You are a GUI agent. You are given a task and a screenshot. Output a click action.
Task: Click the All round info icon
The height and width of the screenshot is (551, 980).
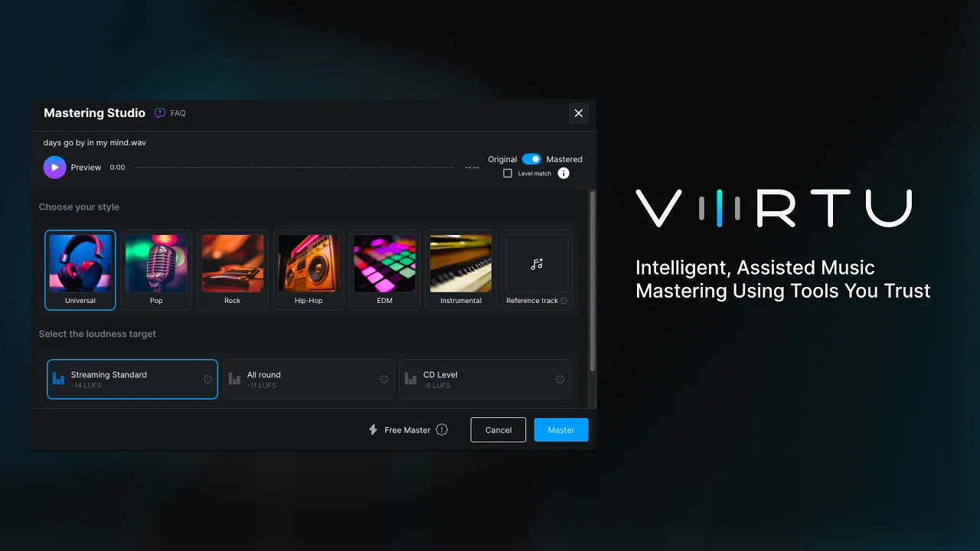tap(384, 380)
